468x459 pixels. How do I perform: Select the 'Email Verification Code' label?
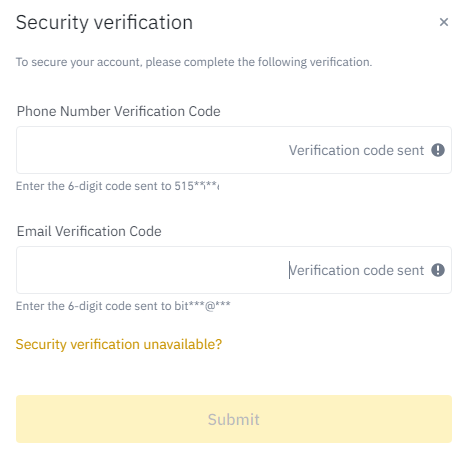[89, 231]
